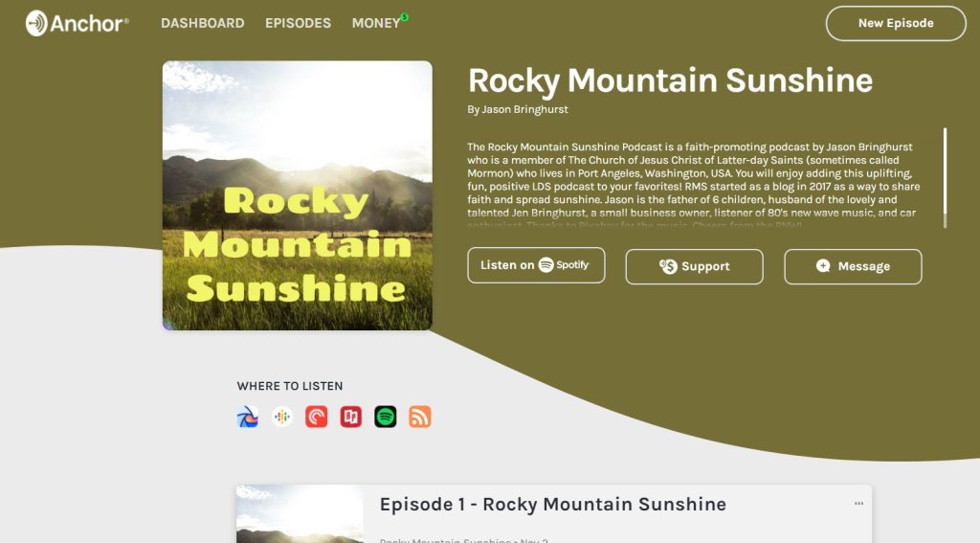Click the Message button
The width and height of the screenshot is (980, 543).
click(x=853, y=266)
